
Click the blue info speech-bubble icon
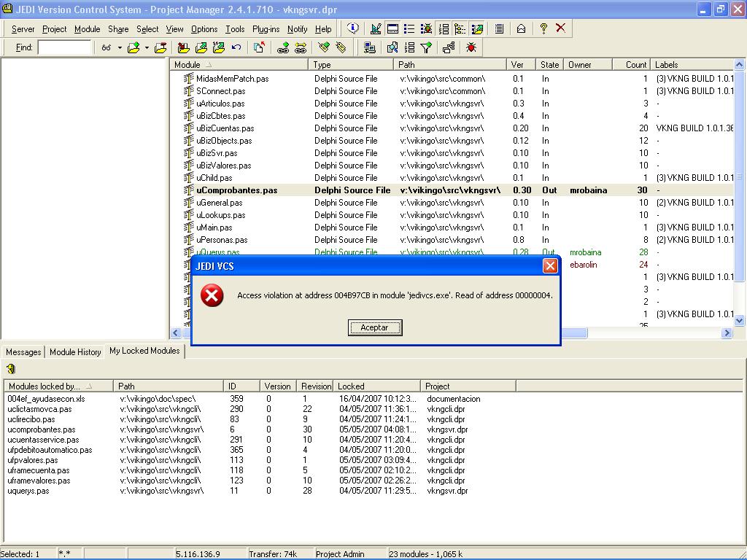click(x=353, y=28)
